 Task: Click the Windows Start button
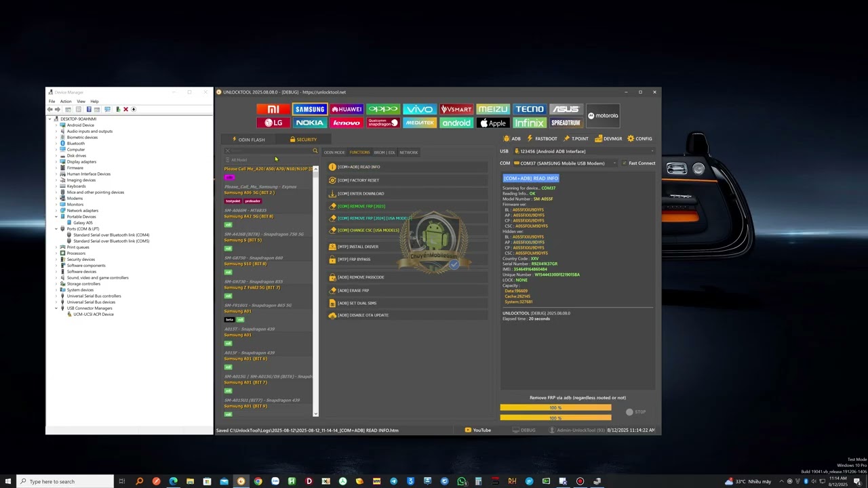pyautogui.click(x=7, y=481)
